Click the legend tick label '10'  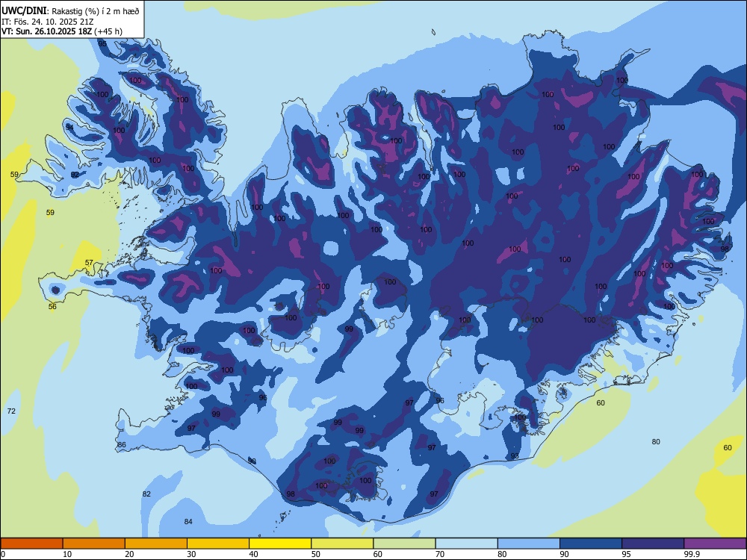point(67,554)
